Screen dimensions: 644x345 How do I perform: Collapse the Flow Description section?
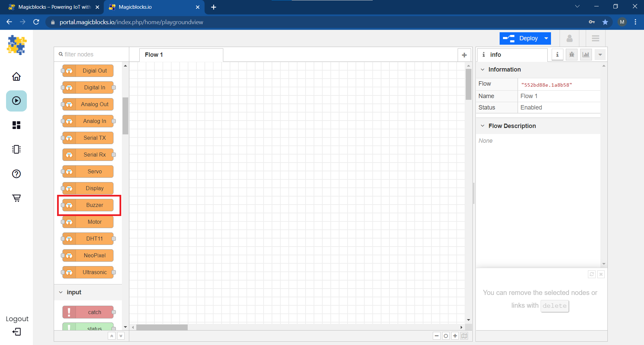coord(482,126)
